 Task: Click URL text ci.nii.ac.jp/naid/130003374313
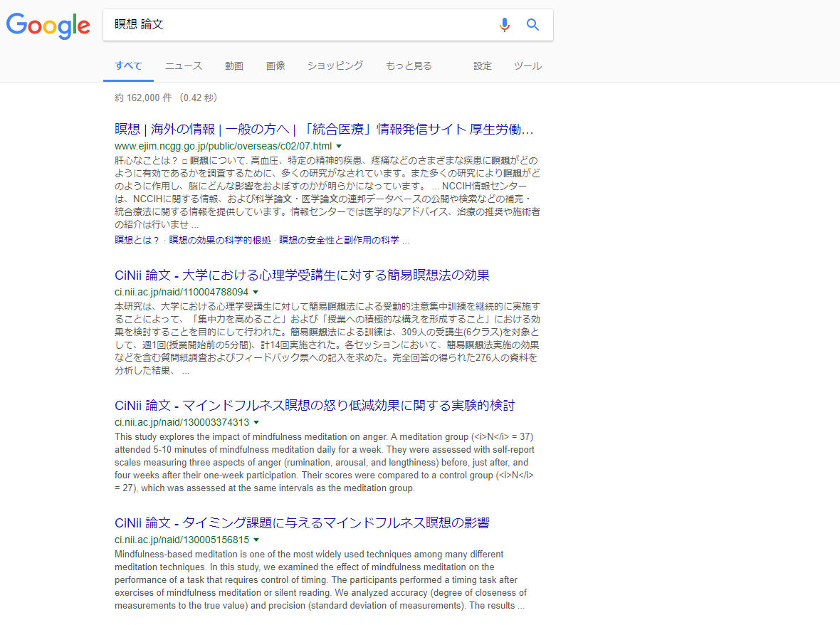(x=182, y=423)
